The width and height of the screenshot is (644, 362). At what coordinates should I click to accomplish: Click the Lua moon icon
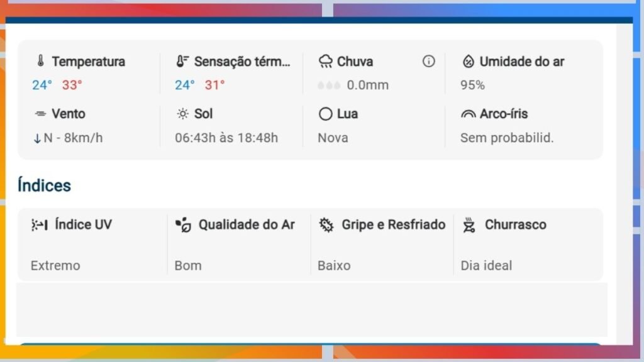tap(325, 114)
